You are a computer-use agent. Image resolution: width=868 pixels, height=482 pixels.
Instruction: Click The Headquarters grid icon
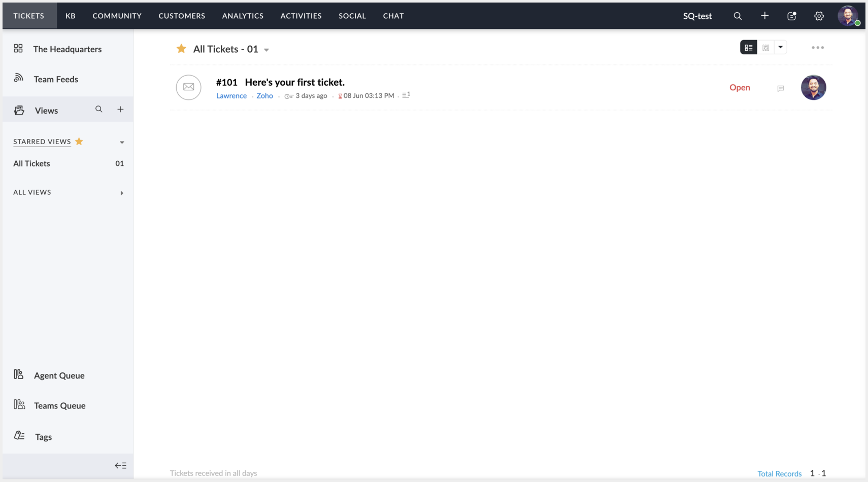tap(18, 48)
